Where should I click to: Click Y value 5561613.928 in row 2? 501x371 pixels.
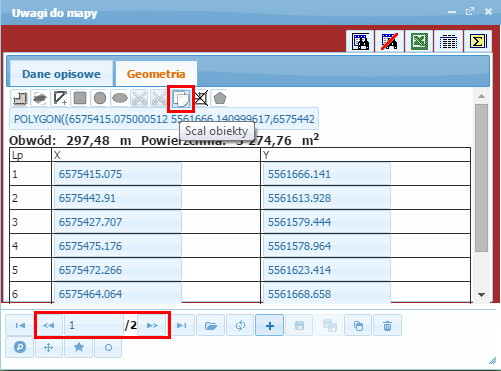coord(327,198)
